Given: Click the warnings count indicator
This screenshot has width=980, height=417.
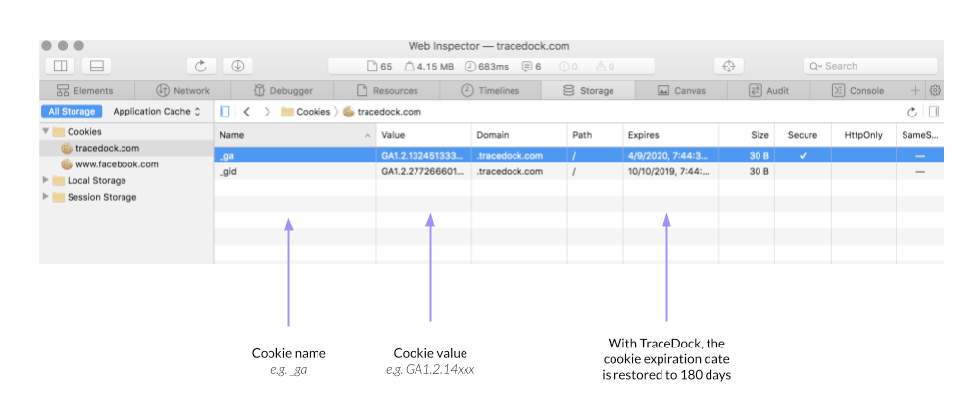Looking at the screenshot, I should tap(605, 67).
